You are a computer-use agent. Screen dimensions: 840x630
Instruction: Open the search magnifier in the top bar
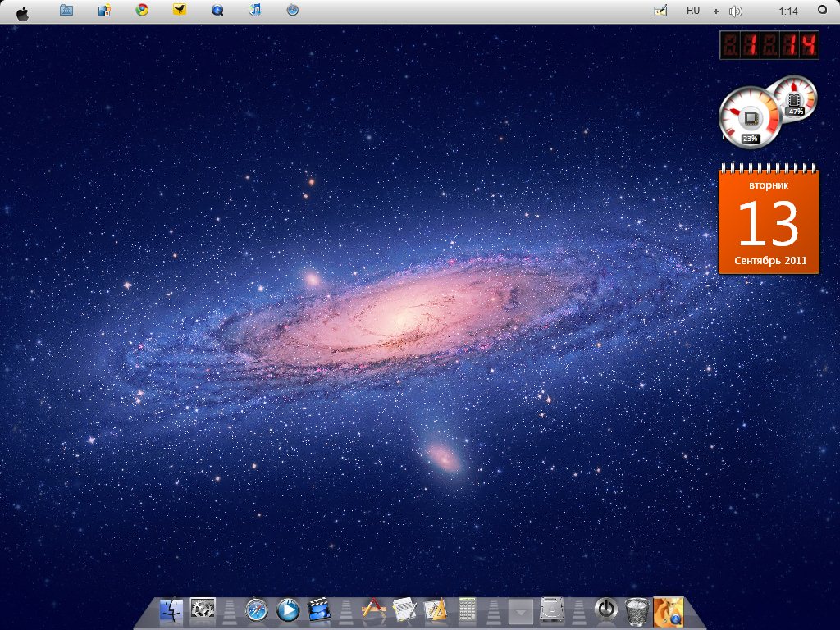[822, 10]
